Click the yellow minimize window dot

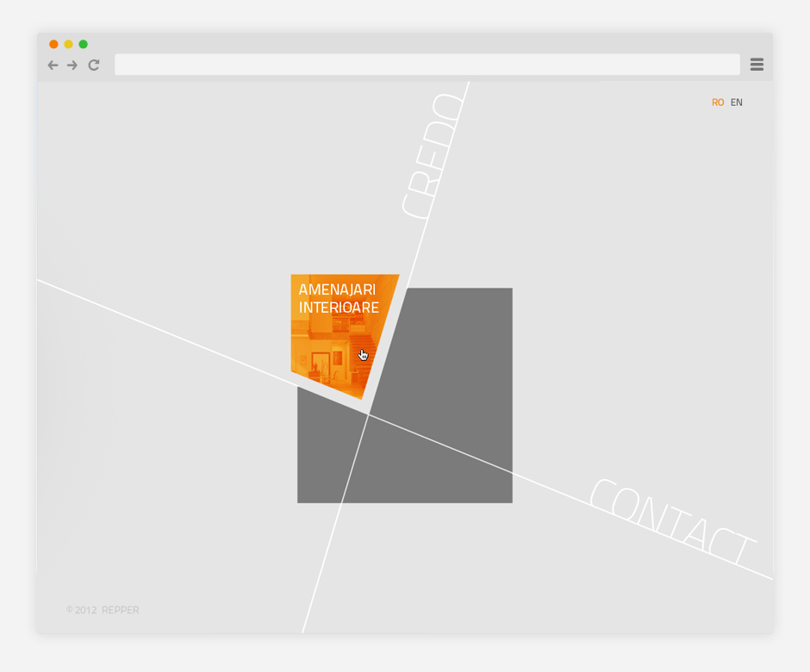(68, 44)
